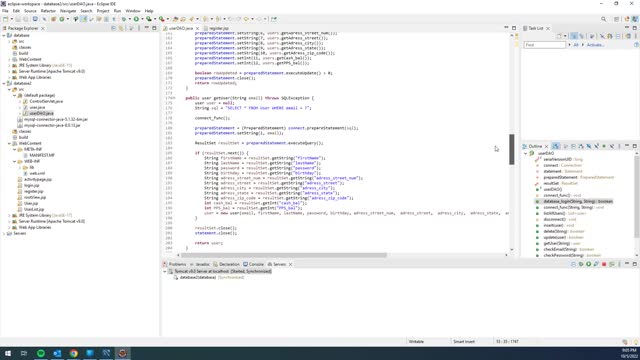Screen dimensions: 640x360
Task: Click the Search magnifier icon in top toolbar
Action: (x=603, y=19)
